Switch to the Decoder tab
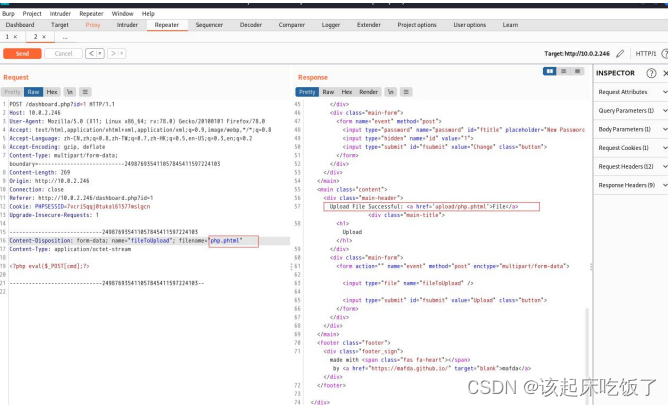 [x=251, y=25]
